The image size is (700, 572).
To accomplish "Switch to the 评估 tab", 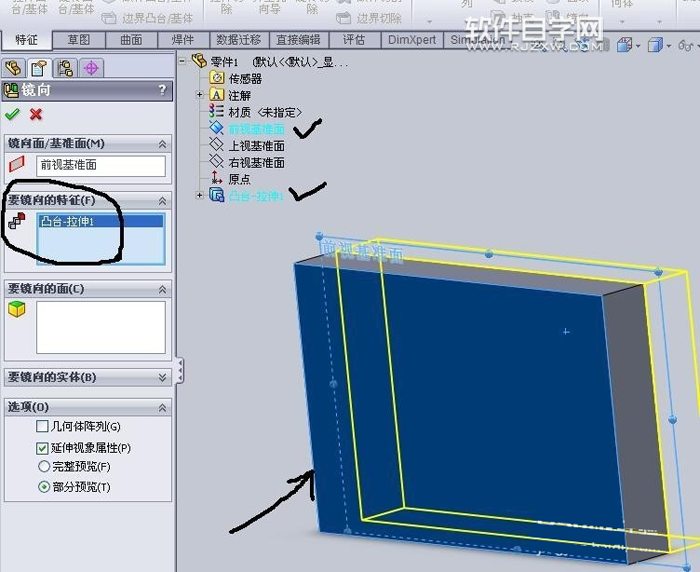I will point(354,40).
